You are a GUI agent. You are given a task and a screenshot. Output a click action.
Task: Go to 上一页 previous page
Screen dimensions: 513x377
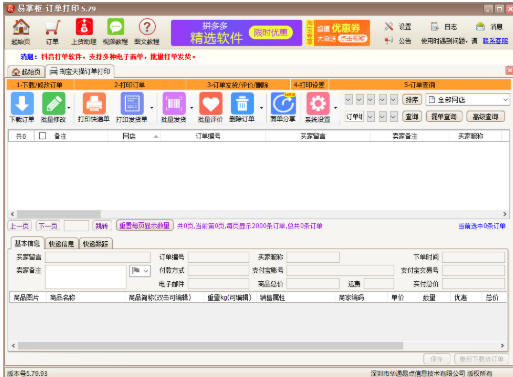pyautogui.click(x=19, y=226)
